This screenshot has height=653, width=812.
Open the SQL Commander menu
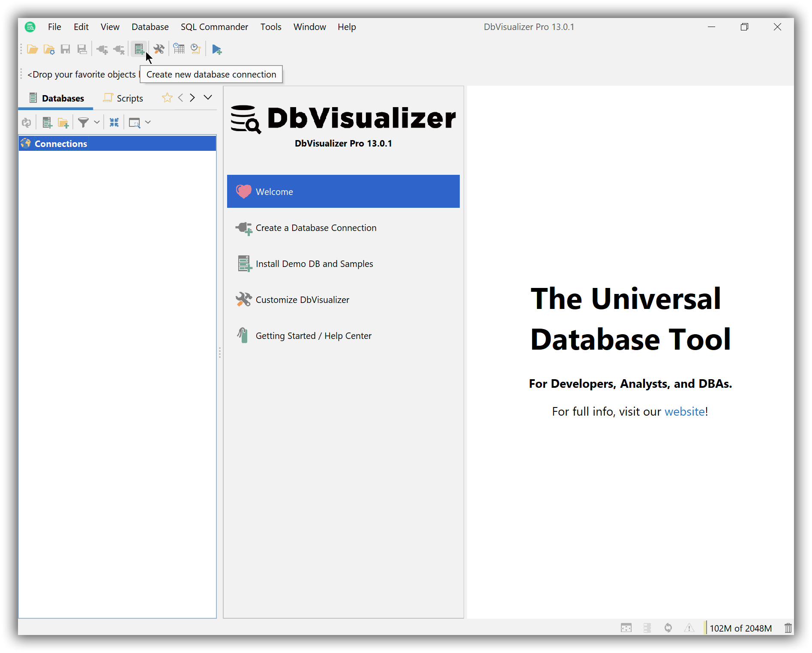pos(214,27)
